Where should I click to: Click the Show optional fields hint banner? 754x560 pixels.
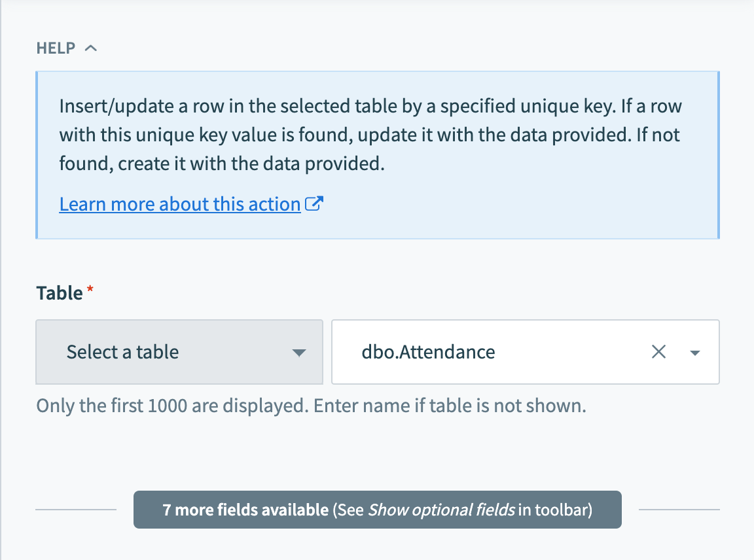[377, 509]
